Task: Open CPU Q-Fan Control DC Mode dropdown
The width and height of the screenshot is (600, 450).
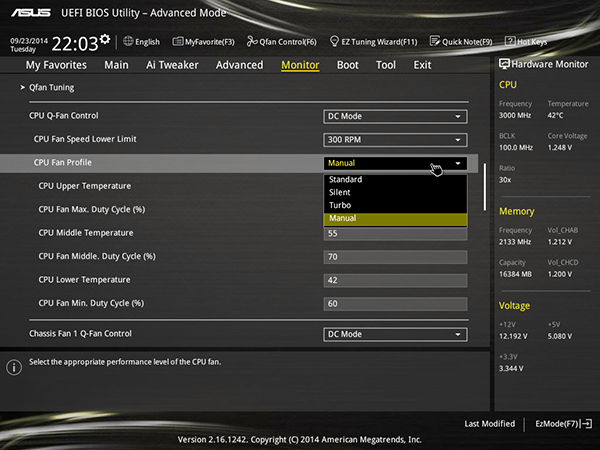Action: click(x=395, y=116)
